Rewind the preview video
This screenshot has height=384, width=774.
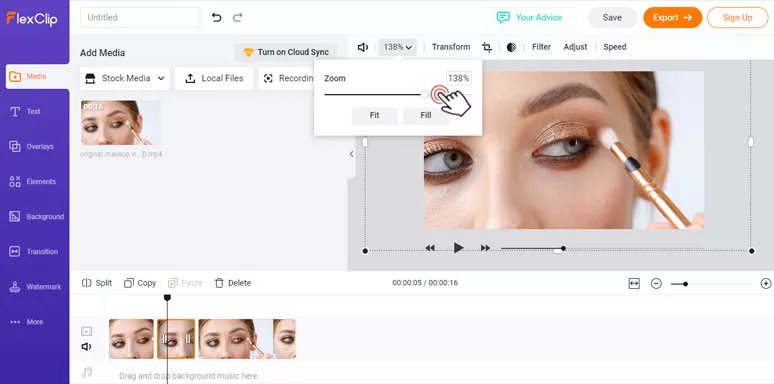pos(430,248)
